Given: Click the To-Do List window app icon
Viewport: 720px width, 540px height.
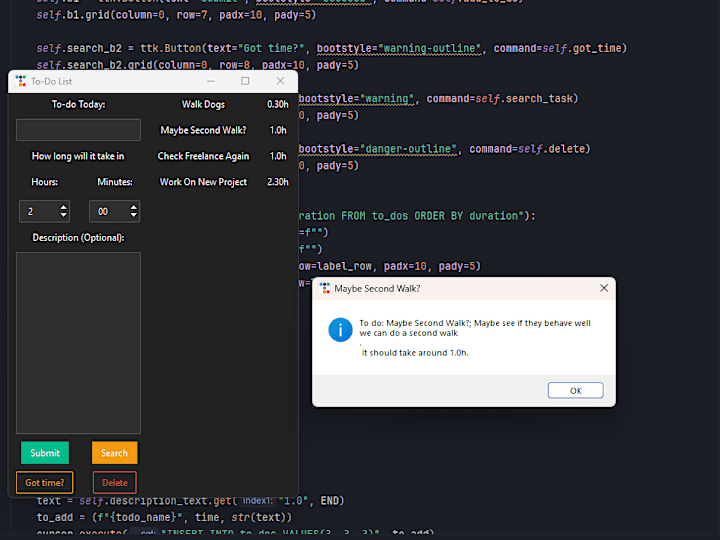Looking at the screenshot, I should (21, 81).
